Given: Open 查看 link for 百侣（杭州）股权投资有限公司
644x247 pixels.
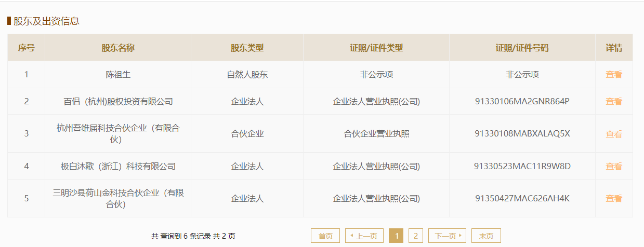Looking at the screenshot, I should coord(613,101).
